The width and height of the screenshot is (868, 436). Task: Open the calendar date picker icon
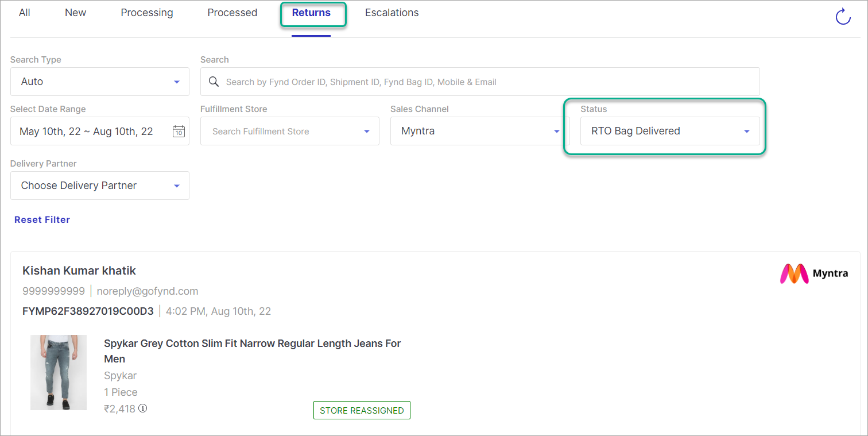click(x=179, y=131)
